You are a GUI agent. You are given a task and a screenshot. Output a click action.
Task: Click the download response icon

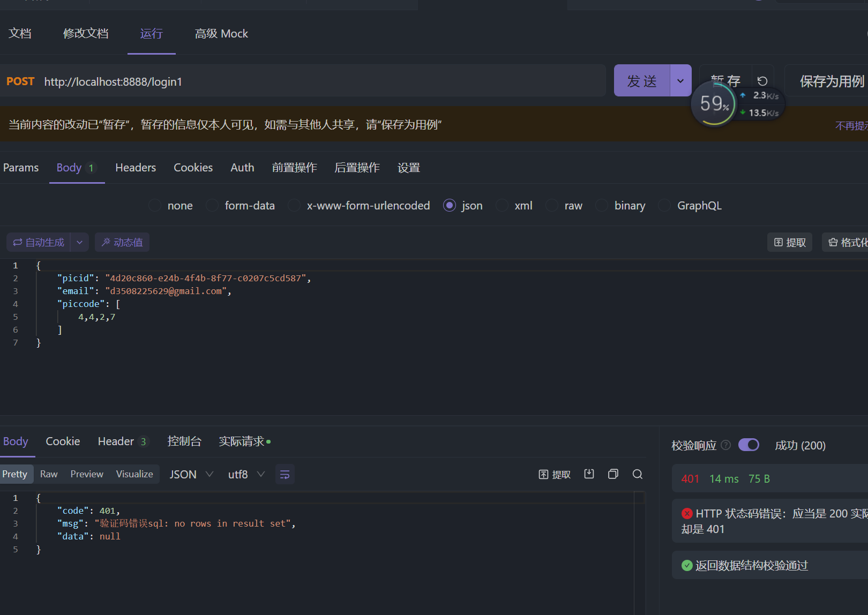pyautogui.click(x=589, y=474)
